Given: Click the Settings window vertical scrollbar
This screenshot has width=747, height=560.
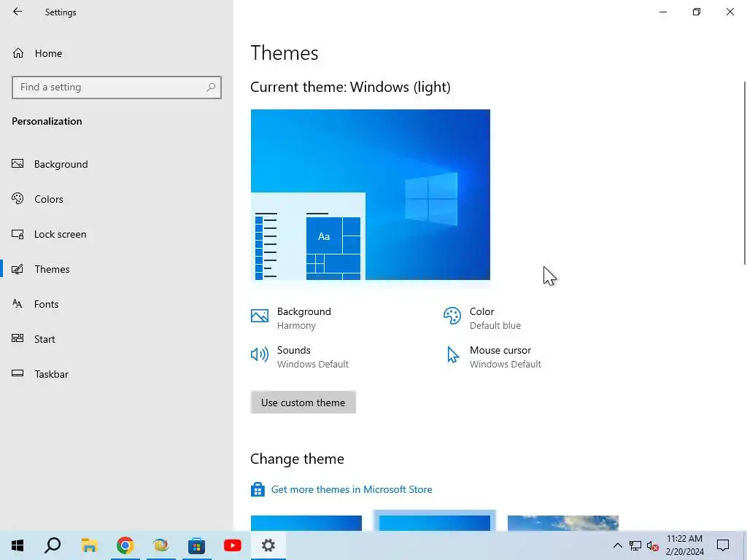Looking at the screenshot, I should (745, 173).
